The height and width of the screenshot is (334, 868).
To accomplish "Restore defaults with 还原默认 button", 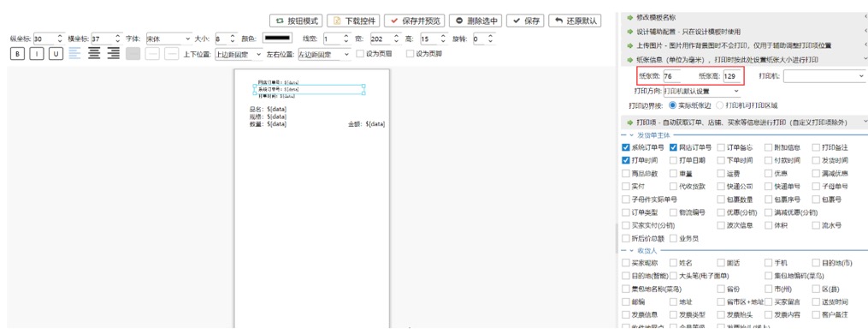I will tap(575, 21).
